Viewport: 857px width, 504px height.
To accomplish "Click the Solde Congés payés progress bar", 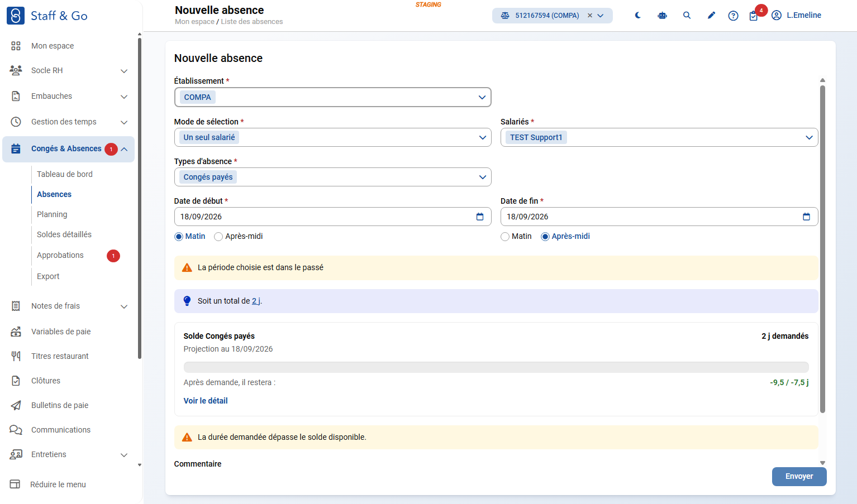I will point(496,367).
